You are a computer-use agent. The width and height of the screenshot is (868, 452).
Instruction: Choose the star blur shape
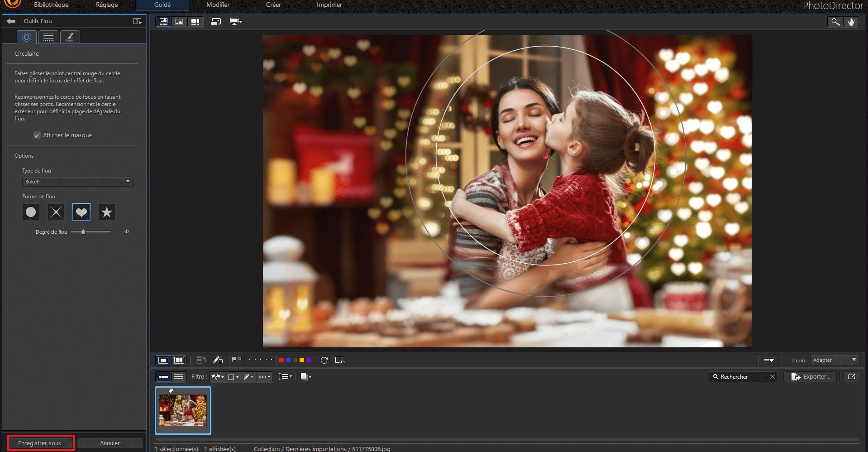click(x=106, y=212)
